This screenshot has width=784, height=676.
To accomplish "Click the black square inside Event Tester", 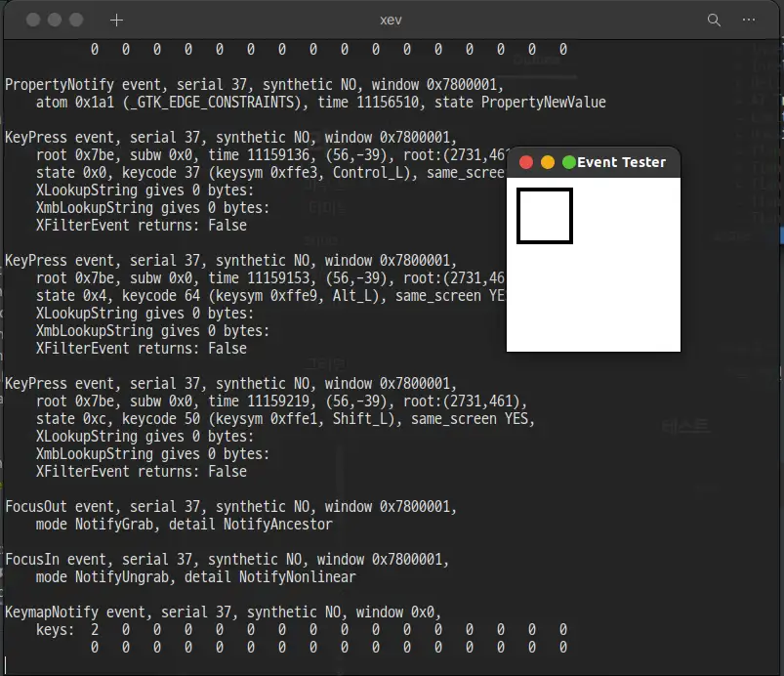I will [x=545, y=216].
